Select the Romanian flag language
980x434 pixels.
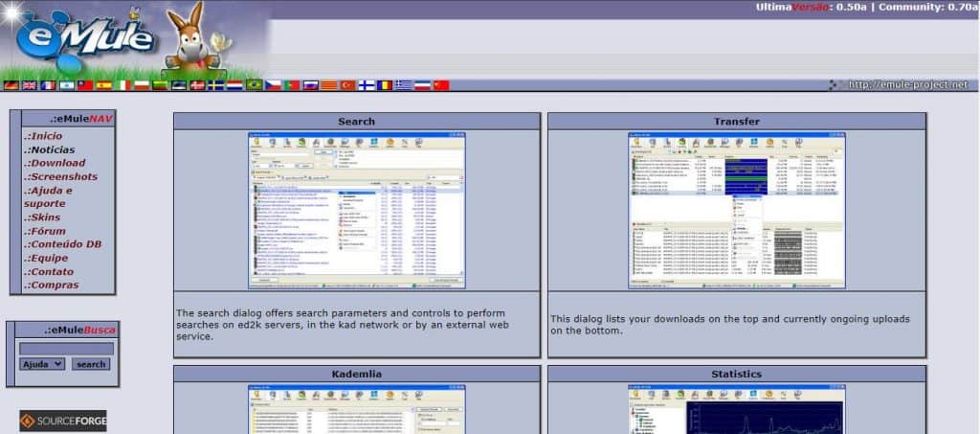click(385, 85)
